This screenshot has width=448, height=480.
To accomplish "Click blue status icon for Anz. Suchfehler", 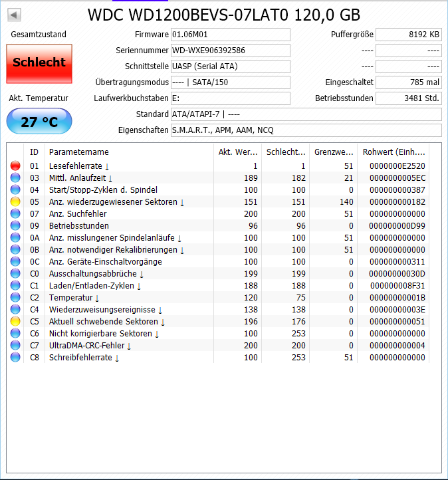I will (15, 213).
